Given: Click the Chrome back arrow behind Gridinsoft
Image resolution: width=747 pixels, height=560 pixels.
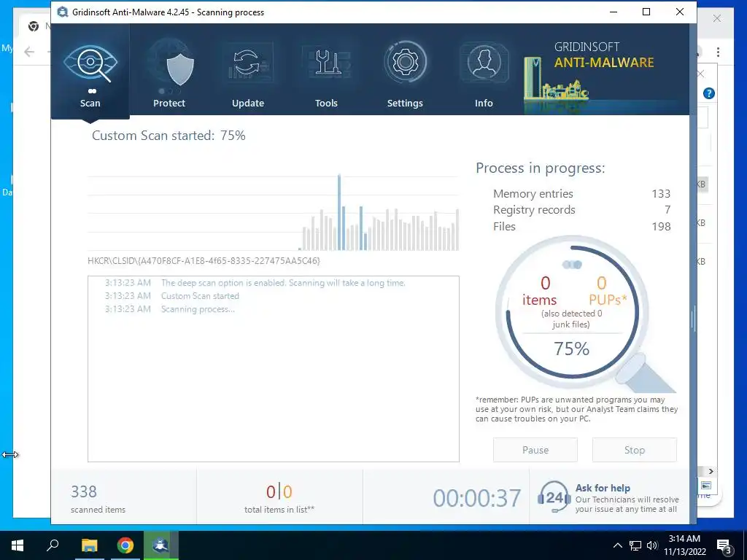Looking at the screenshot, I should point(29,52).
